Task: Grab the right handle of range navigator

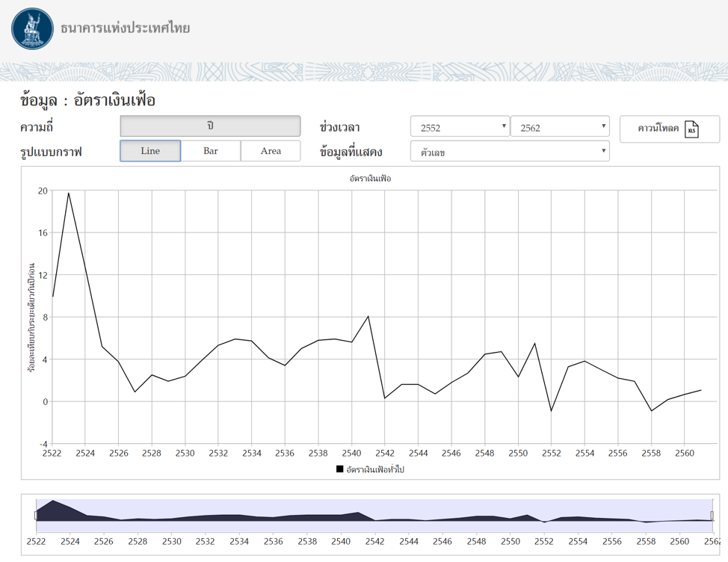Action: point(712,515)
